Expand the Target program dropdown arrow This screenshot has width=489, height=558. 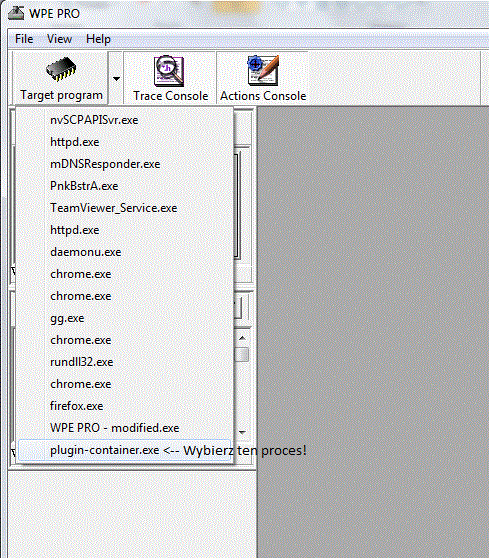pyautogui.click(x=116, y=79)
